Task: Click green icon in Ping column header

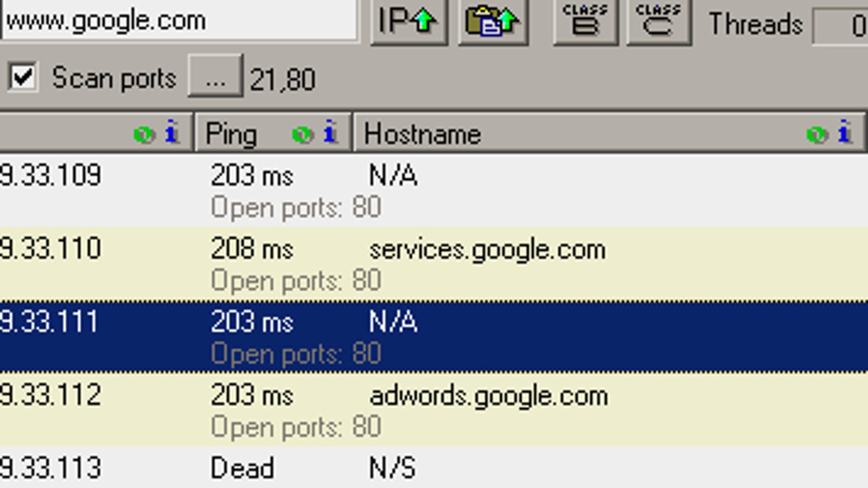Action: point(302,134)
